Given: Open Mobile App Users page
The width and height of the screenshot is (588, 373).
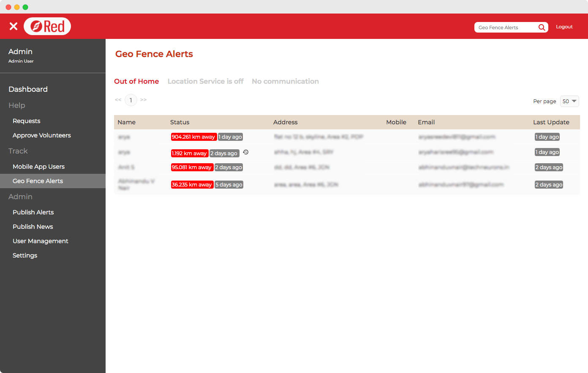Looking at the screenshot, I should [38, 167].
